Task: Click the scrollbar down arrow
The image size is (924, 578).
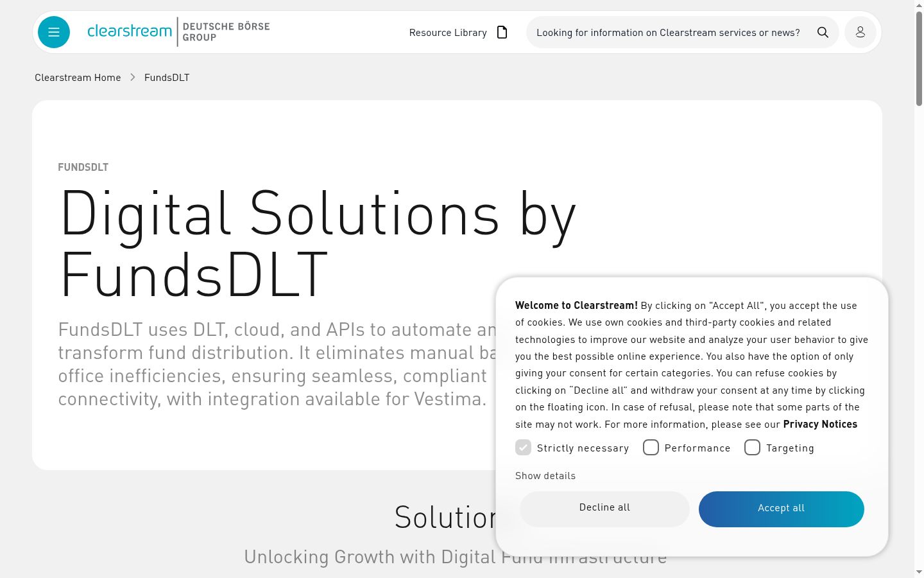Action: point(919,572)
